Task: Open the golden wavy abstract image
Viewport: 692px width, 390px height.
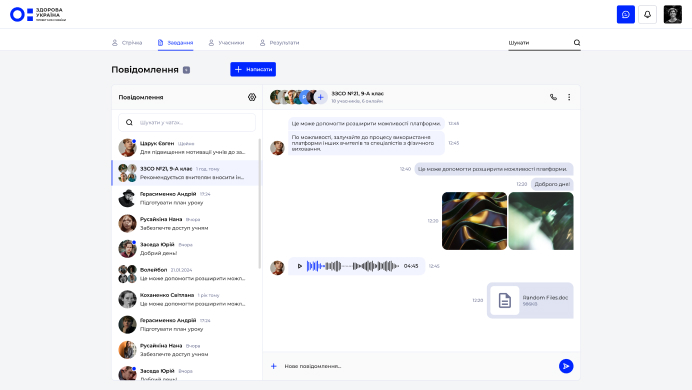Action: coord(474,221)
